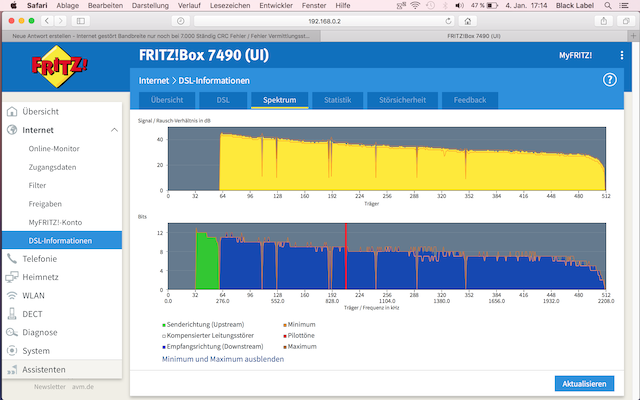This screenshot has height=400, width=640.
Task: Click the Übersicht home icon in sidebar
Action: [11, 111]
